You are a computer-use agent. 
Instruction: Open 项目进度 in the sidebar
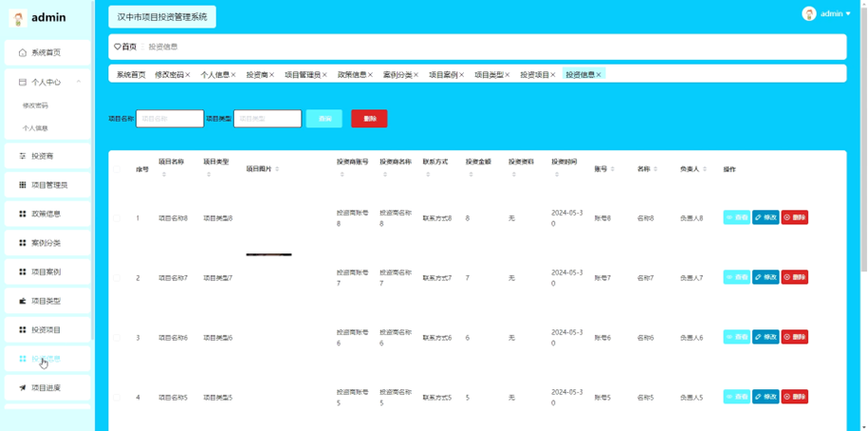[47, 387]
